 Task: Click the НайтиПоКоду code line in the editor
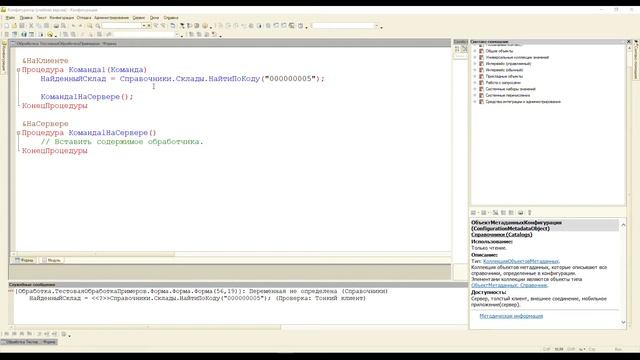tap(182, 79)
